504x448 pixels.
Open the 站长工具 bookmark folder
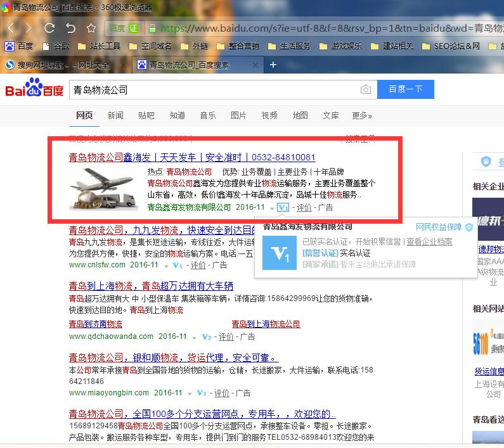coord(100,46)
